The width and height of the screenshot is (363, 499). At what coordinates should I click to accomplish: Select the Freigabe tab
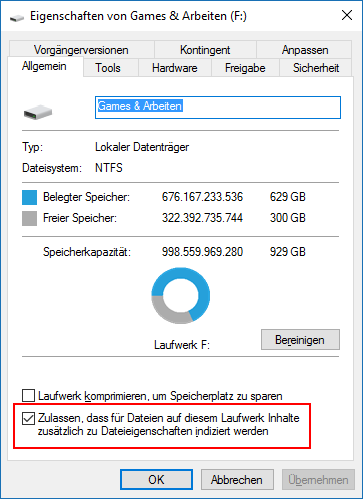[245, 68]
